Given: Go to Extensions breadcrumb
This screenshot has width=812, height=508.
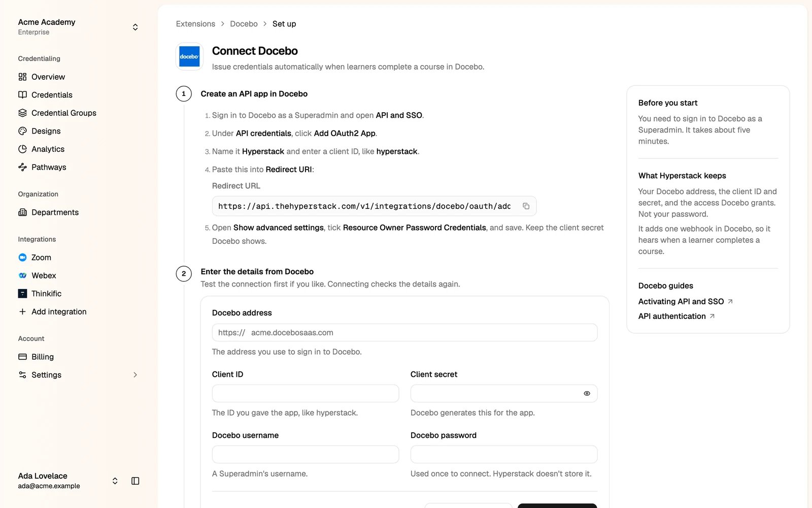Looking at the screenshot, I should (x=195, y=24).
